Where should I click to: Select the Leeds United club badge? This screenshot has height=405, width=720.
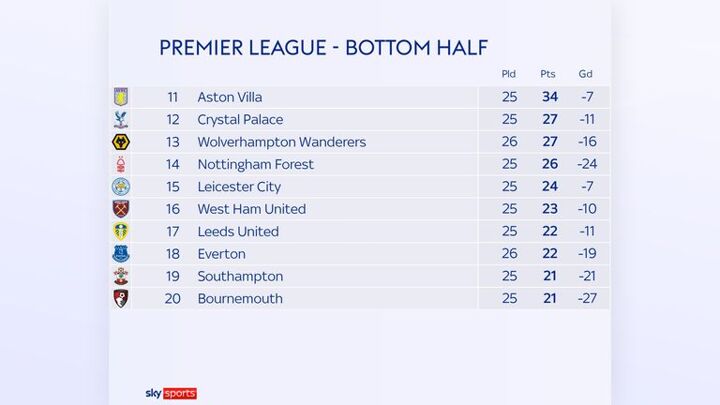(121, 231)
